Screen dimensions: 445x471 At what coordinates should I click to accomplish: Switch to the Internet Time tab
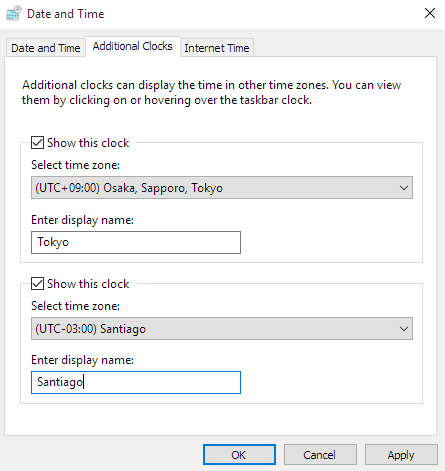(x=217, y=48)
